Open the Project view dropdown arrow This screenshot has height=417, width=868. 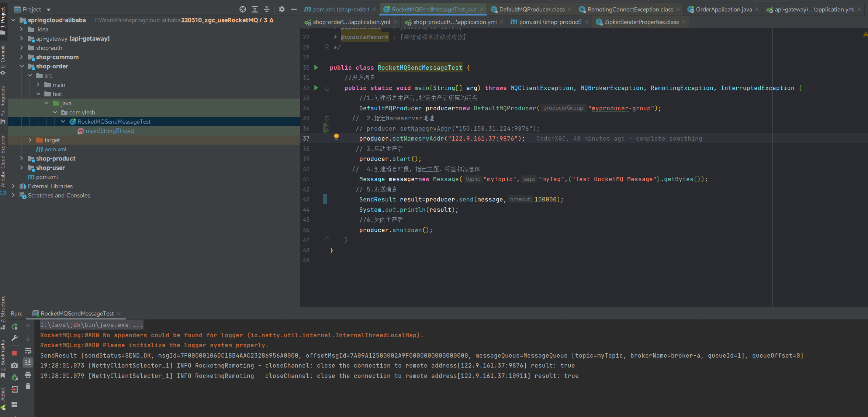[x=49, y=10]
